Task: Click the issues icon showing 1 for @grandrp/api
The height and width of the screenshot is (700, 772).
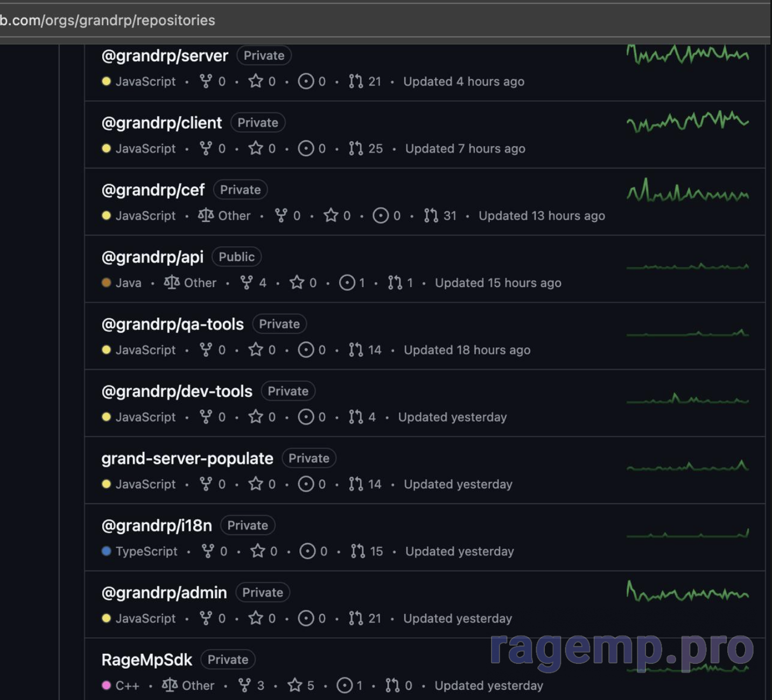Action: tap(347, 282)
